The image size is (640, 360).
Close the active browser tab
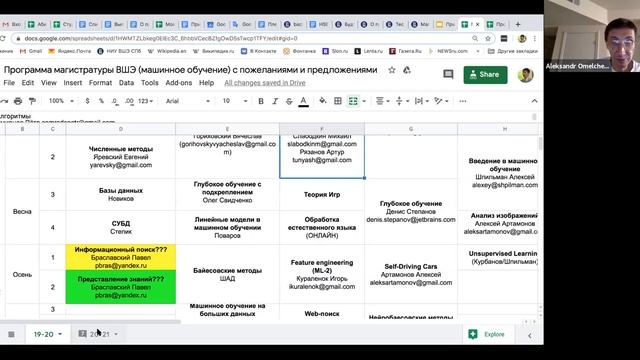(478, 24)
